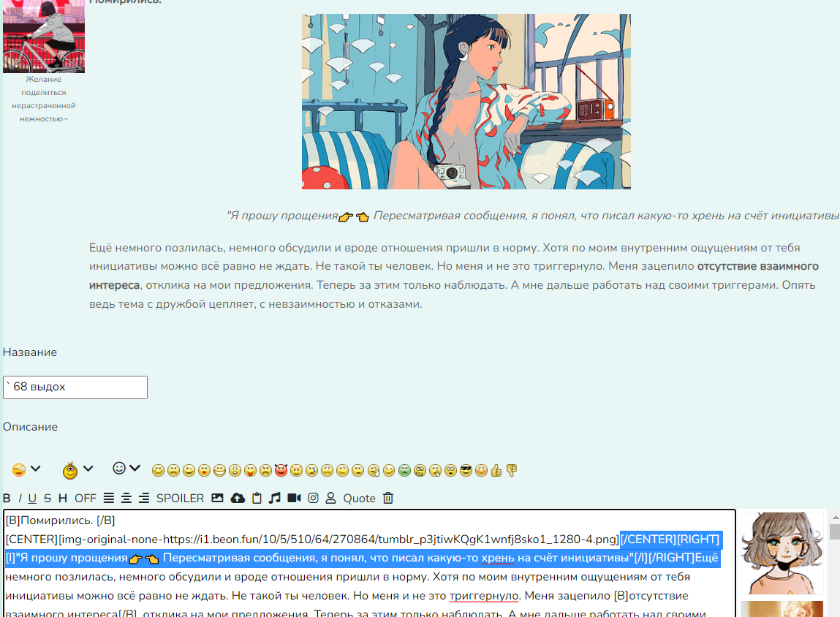Toggle bold formatting button
This screenshot has width=840, height=617.
click(7, 499)
